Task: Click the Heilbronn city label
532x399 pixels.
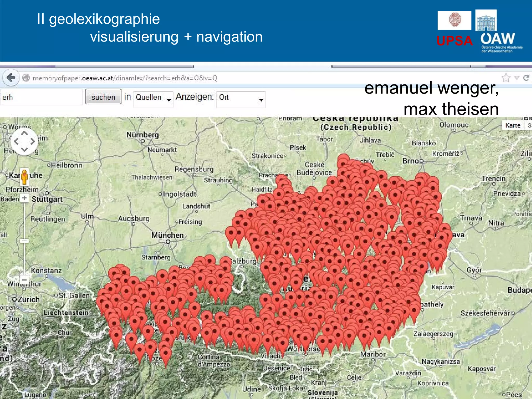Action: 66,165
